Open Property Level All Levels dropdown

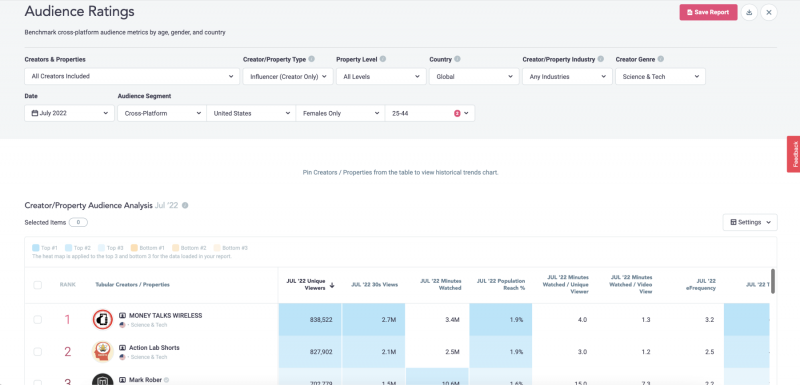(x=381, y=76)
